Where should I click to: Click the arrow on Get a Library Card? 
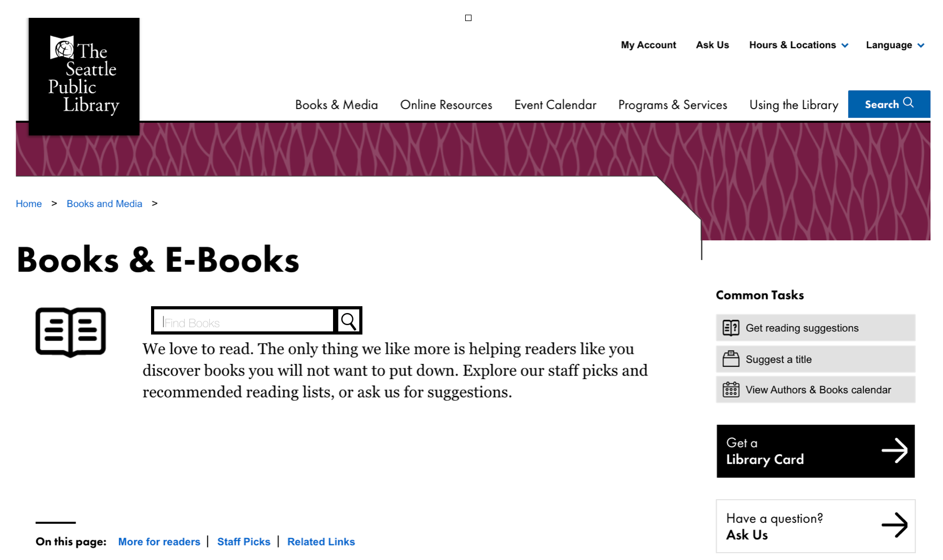click(894, 450)
